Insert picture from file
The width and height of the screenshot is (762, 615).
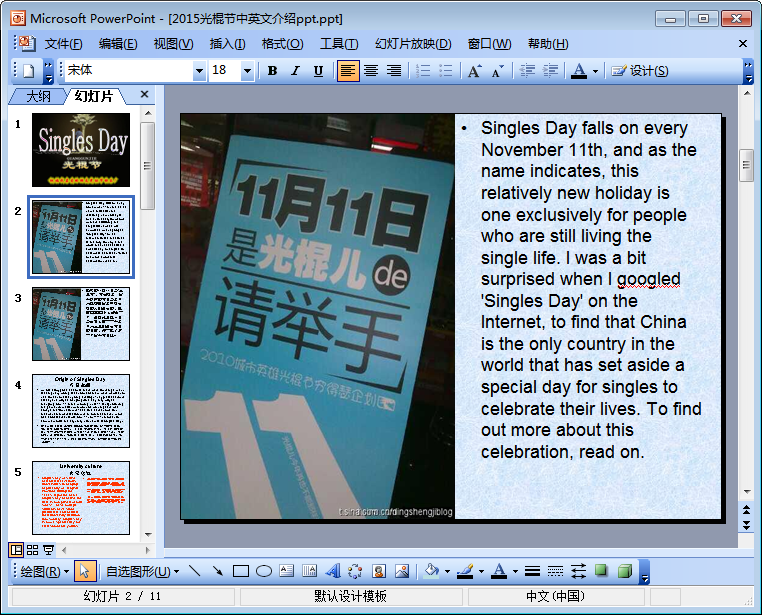tap(402, 571)
